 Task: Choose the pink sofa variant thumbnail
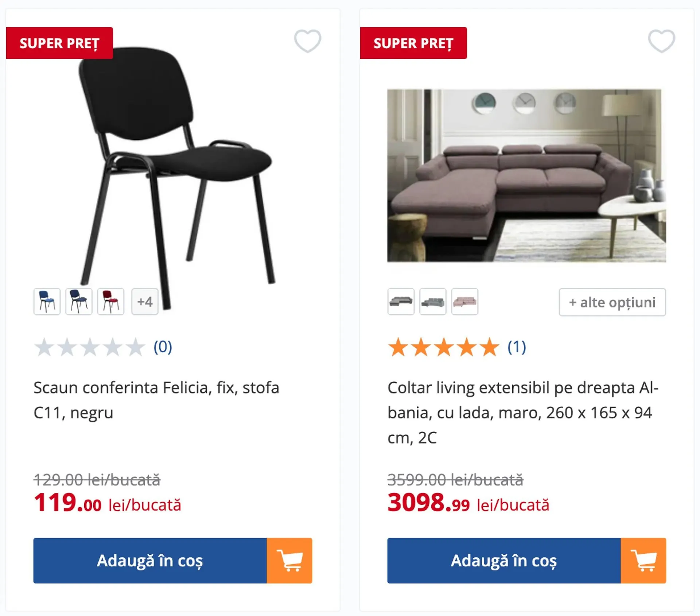tap(464, 302)
